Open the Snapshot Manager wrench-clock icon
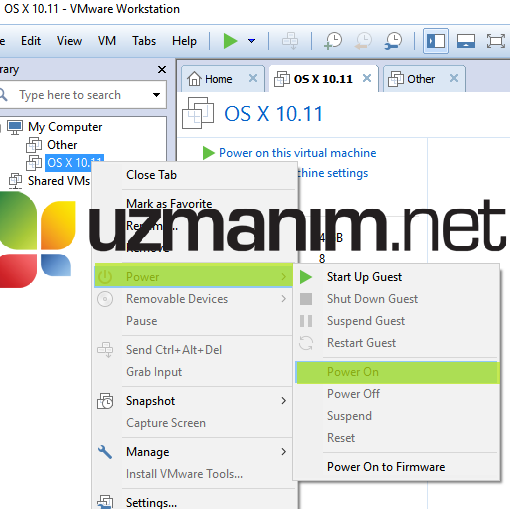The image size is (510, 509). coord(393,41)
